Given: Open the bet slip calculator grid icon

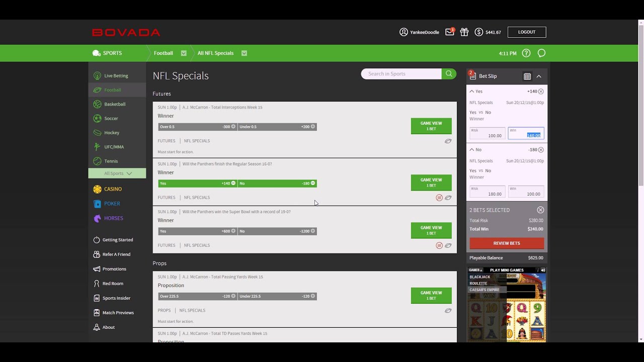Looking at the screenshot, I should (527, 76).
